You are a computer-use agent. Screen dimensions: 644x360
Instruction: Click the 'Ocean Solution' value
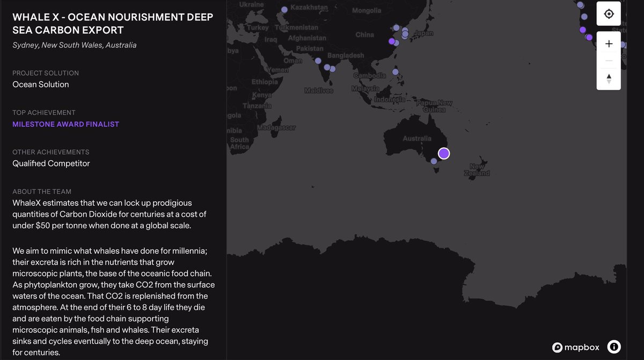coord(41,84)
